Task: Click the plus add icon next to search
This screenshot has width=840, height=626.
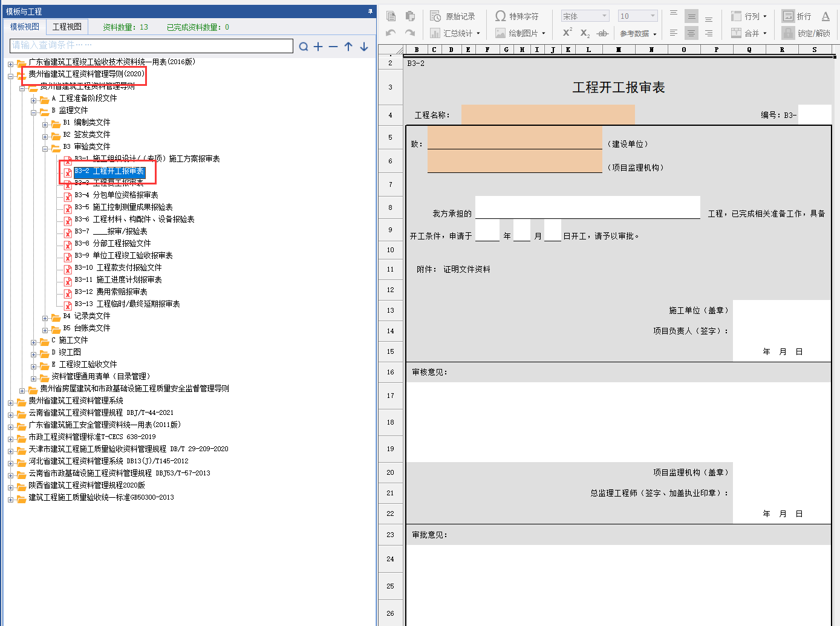Action: [318, 46]
